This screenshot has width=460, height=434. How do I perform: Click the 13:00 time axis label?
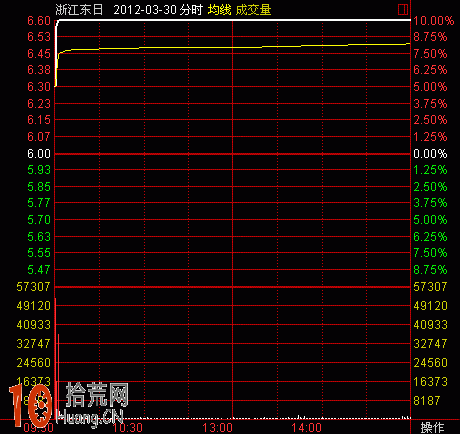[x=218, y=428]
